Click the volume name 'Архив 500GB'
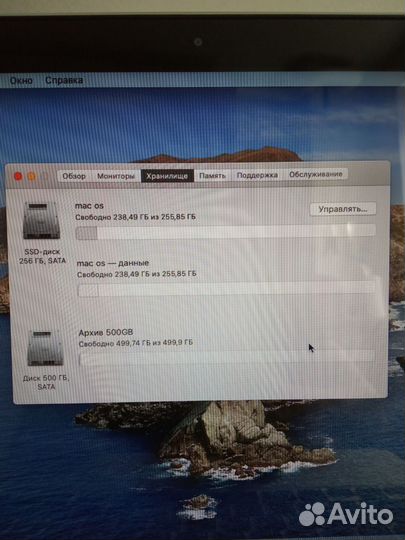405x540 pixels. click(106, 332)
